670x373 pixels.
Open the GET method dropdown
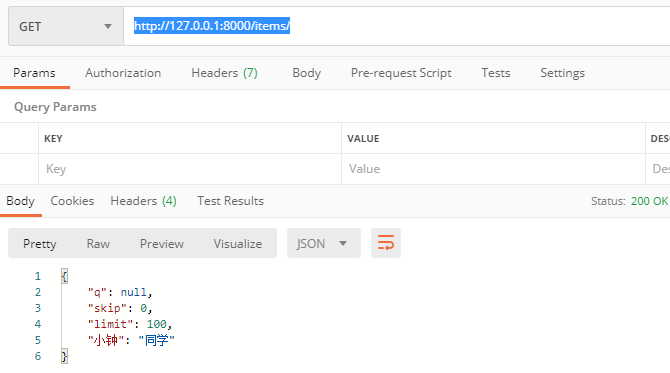[66, 26]
